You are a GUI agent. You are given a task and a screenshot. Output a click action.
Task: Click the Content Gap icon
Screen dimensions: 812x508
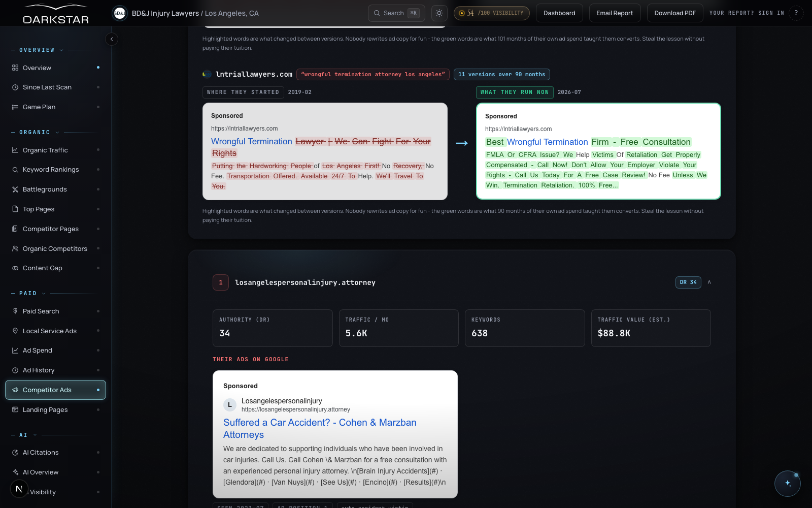click(15, 268)
